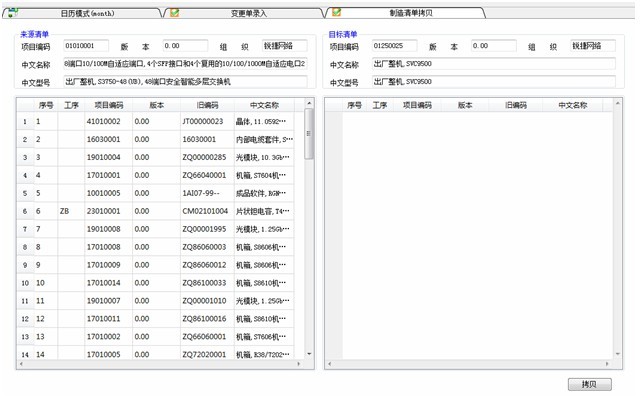Image resolution: width=641 pixels, height=399 pixels.
Task: Focus source 中文型号 field
Action: tap(185, 82)
